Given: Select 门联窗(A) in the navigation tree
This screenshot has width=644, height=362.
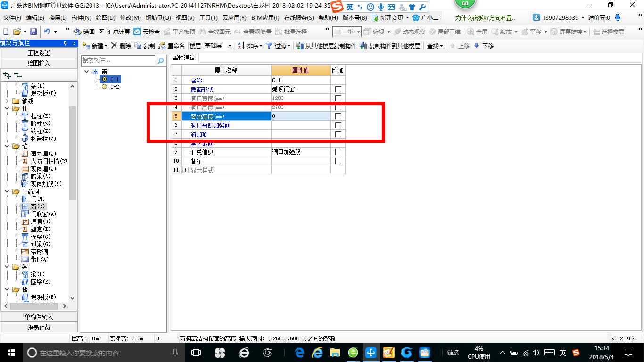Looking at the screenshot, I should [x=43, y=214].
